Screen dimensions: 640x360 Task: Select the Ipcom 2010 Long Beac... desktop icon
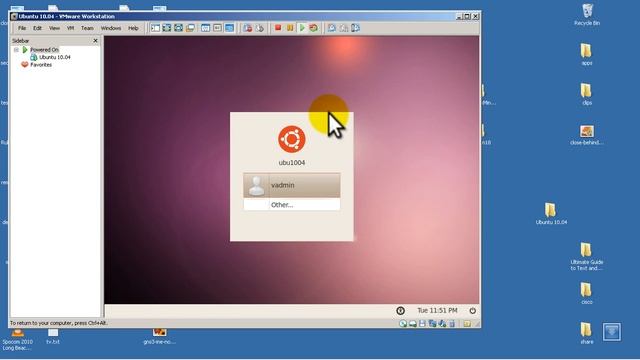coord(17,340)
